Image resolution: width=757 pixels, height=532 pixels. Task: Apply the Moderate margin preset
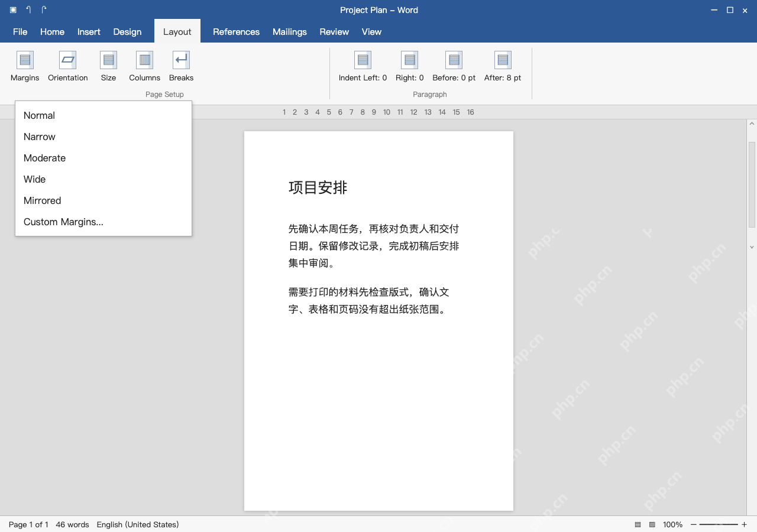tap(103, 158)
